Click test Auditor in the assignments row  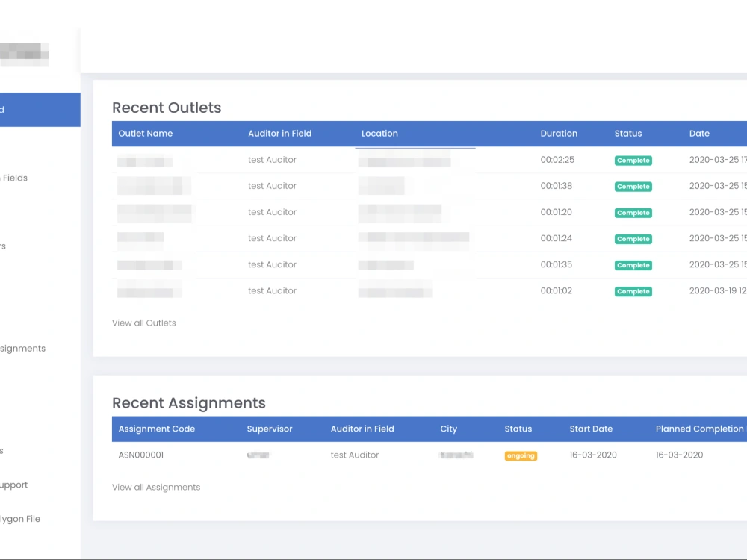coord(355,455)
